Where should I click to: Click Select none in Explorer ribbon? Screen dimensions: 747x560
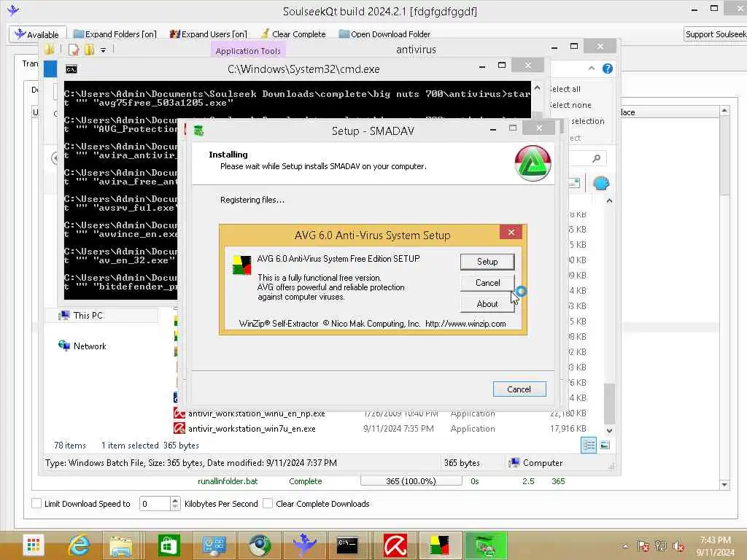point(570,105)
